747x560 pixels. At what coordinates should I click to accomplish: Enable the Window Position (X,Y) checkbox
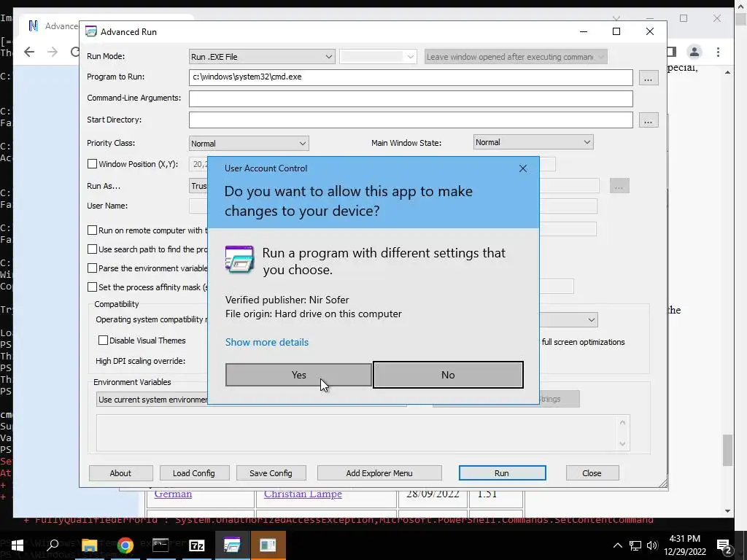(93, 164)
